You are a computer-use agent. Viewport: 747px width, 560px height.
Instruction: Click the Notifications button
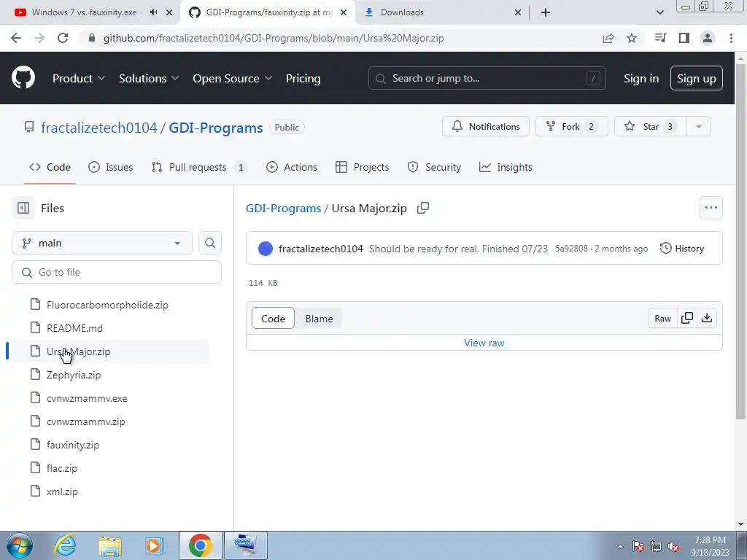pyautogui.click(x=485, y=126)
